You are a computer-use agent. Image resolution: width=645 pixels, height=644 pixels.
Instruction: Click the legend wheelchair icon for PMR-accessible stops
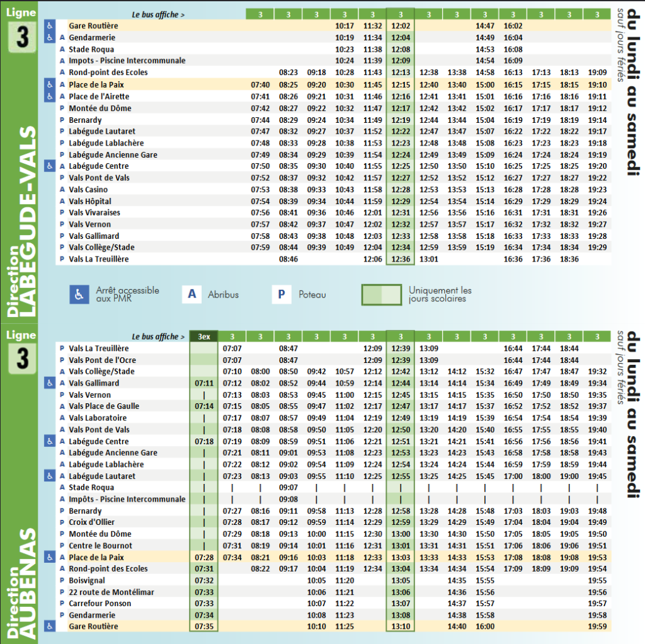click(x=79, y=295)
